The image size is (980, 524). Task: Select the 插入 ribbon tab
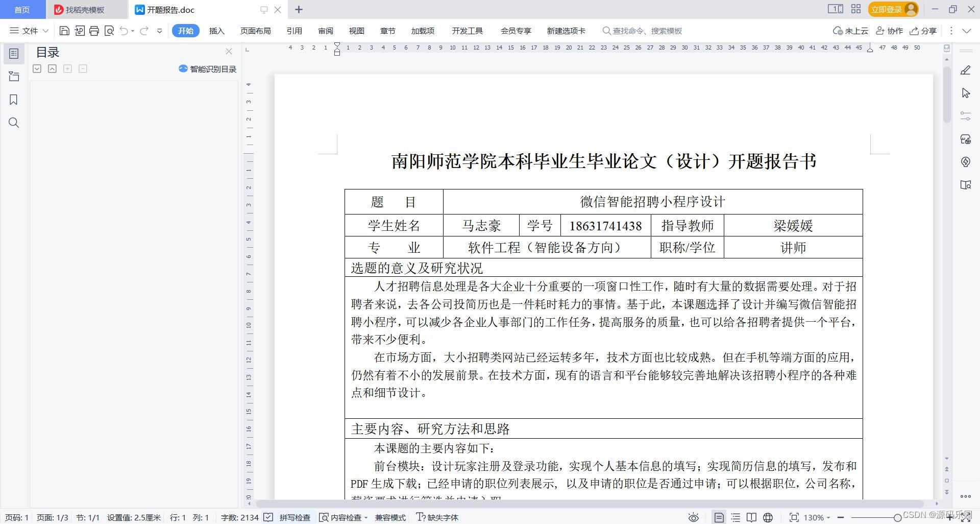pyautogui.click(x=216, y=31)
